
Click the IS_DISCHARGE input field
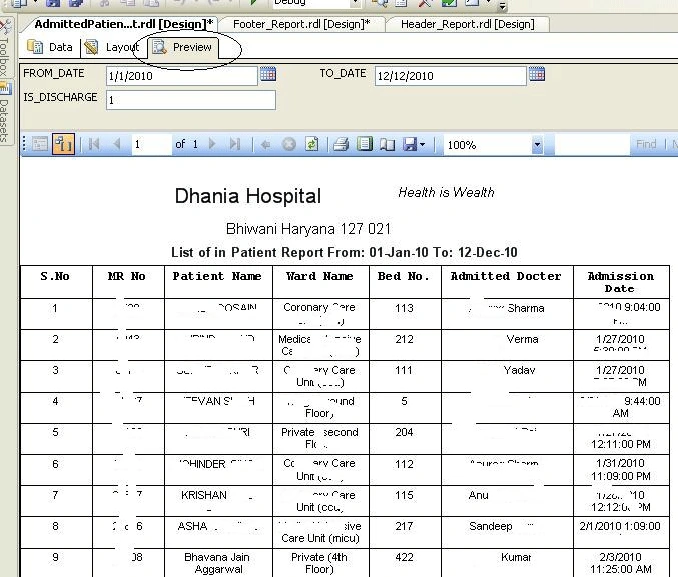click(191, 100)
